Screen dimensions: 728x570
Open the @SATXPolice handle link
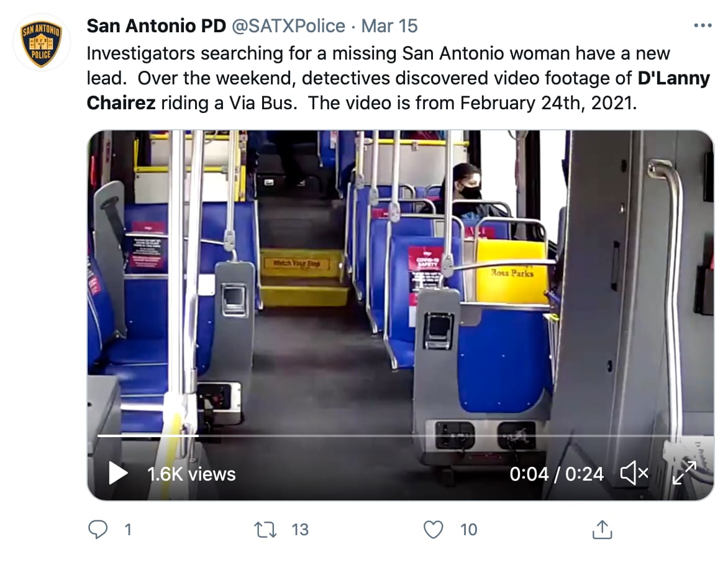tap(288, 26)
